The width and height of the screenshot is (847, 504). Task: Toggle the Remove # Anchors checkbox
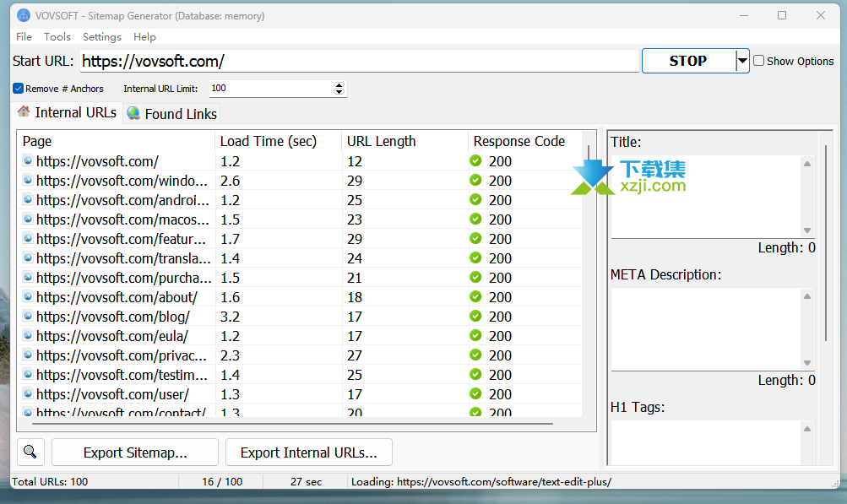(19, 88)
